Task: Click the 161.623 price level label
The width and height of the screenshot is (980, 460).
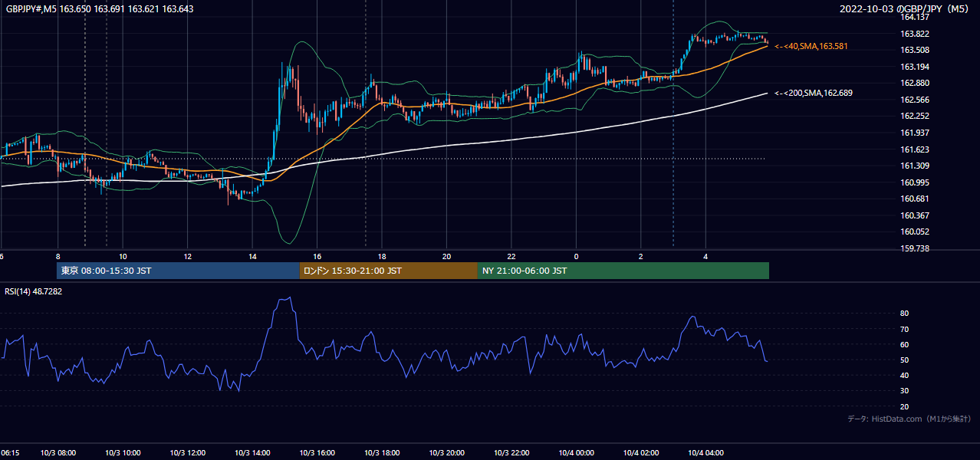Action: tap(914, 149)
